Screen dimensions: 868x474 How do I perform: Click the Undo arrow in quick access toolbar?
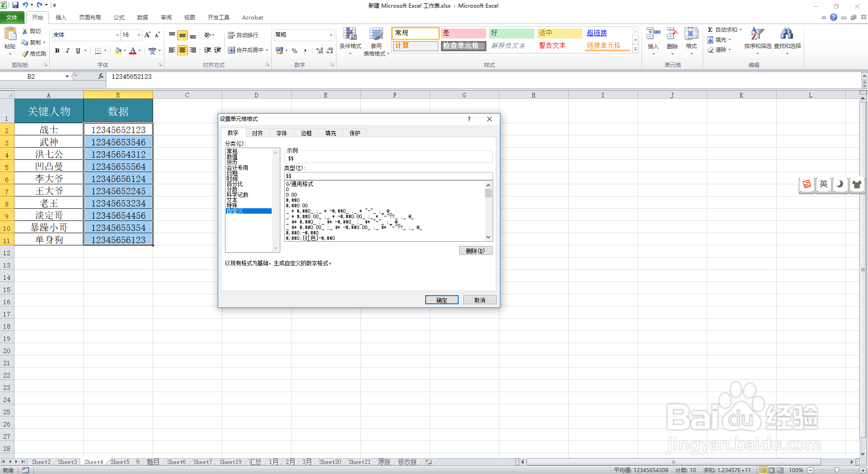[25, 5]
